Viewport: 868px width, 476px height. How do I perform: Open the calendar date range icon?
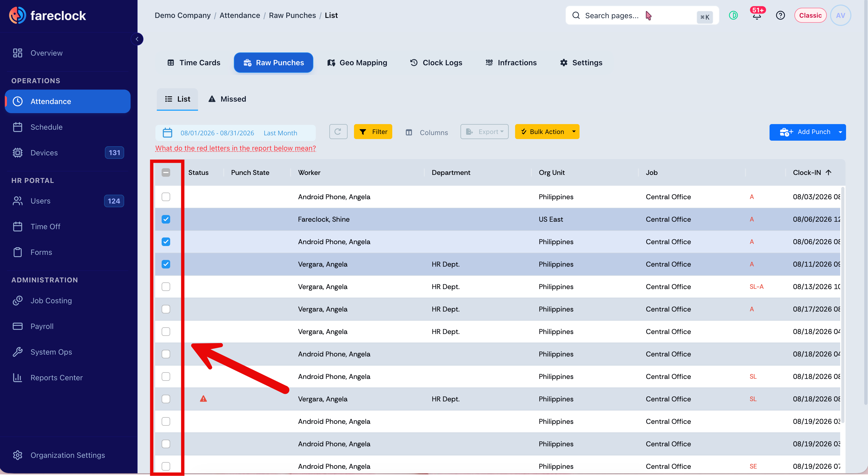(167, 133)
